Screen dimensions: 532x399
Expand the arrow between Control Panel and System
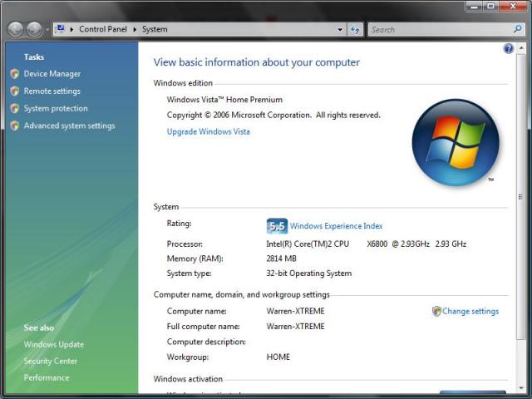(x=135, y=30)
